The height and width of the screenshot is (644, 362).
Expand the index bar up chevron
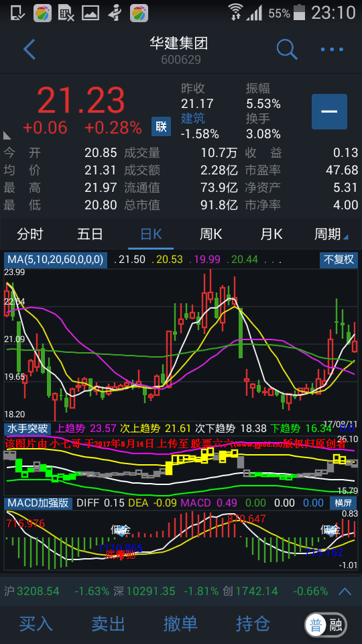tap(345, 592)
